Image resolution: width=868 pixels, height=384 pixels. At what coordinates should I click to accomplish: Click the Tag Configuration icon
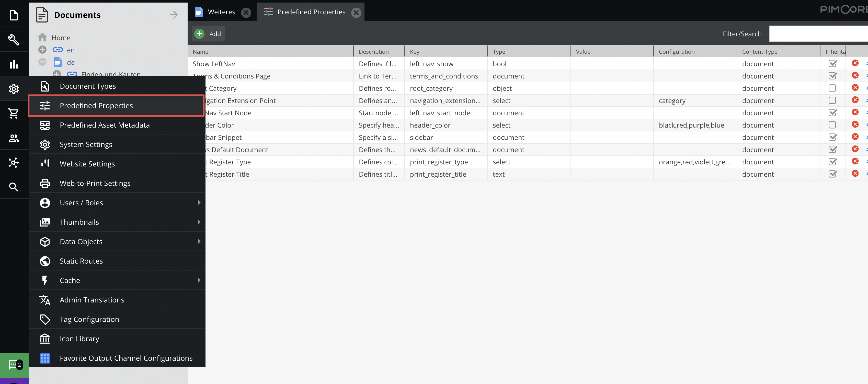tap(45, 319)
